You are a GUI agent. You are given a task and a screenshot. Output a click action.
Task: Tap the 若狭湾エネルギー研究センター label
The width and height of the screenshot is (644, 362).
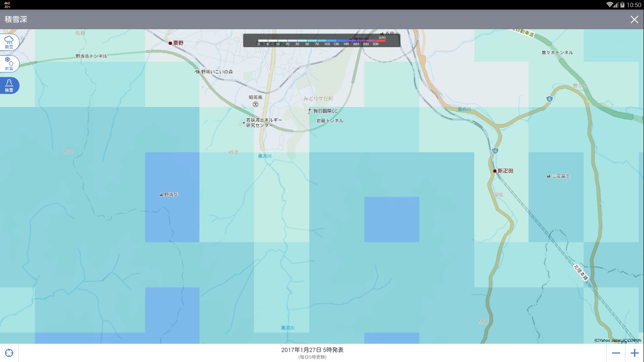point(264,123)
